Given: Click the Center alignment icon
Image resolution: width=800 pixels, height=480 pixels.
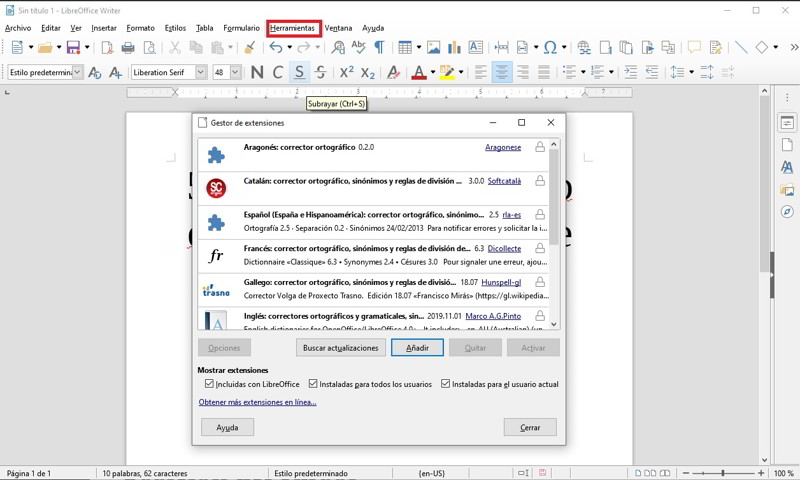Looking at the screenshot, I should pos(502,72).
